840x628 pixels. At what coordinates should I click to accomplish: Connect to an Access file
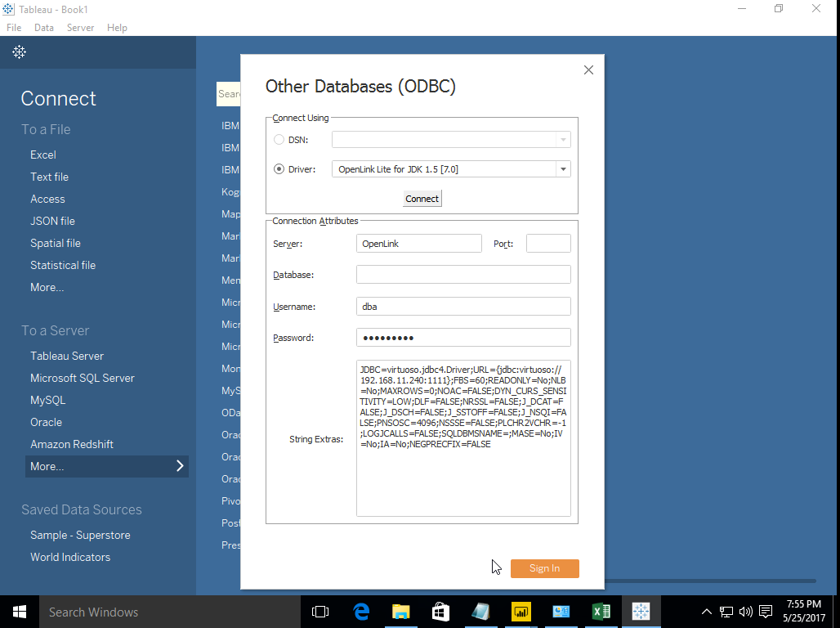[47, 199]
